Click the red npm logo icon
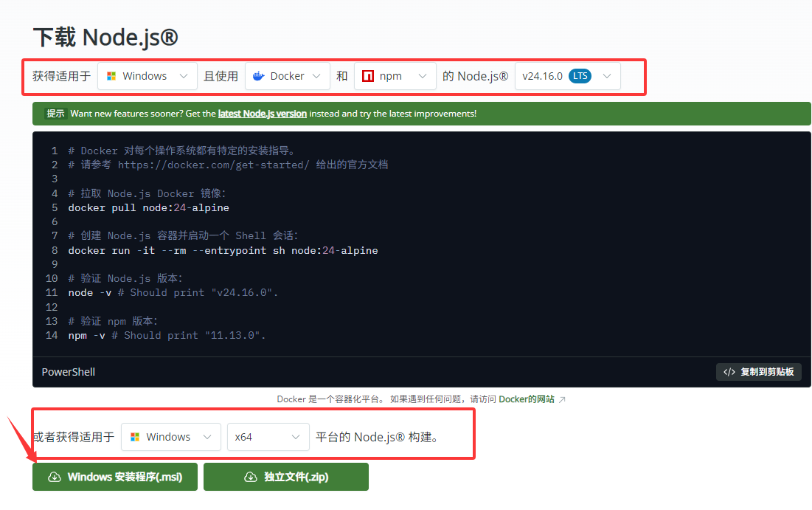 (368, 76)
